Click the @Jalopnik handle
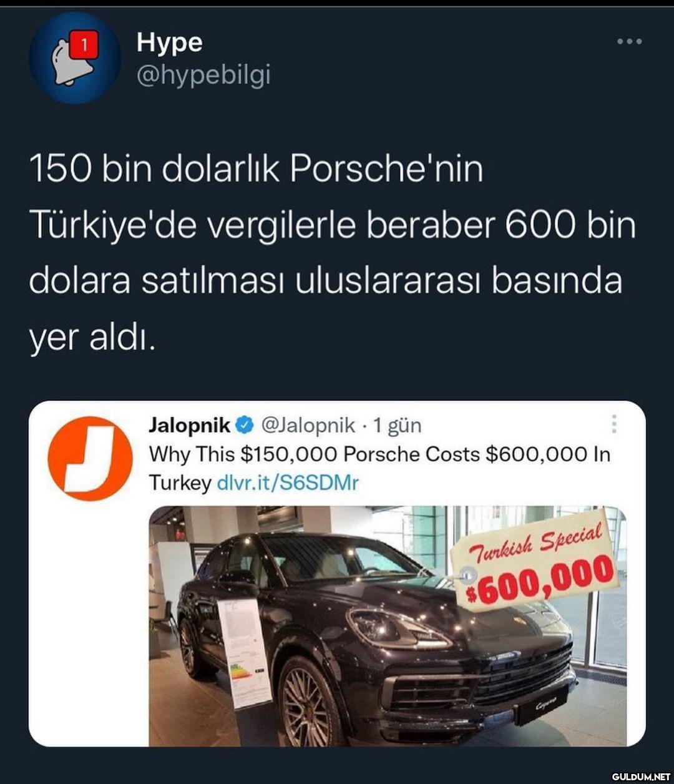Viewport: 674px width, 784px height. (309, 426)
